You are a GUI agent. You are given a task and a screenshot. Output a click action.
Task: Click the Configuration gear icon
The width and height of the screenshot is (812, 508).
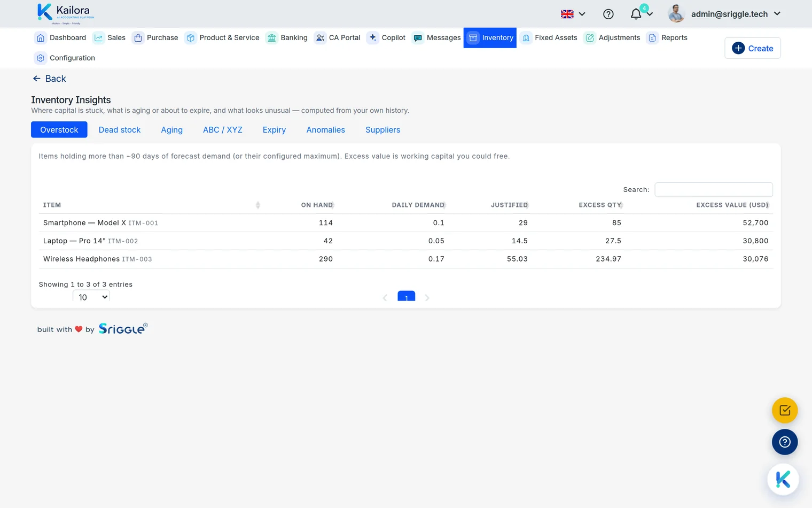tap(41, 58)
